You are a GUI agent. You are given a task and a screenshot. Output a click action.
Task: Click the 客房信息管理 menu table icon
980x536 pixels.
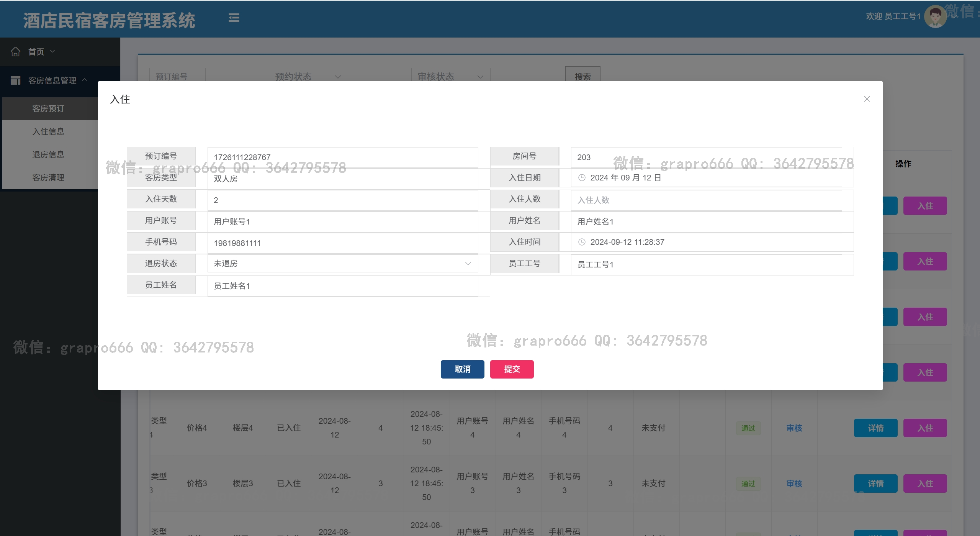click(15, 80)
